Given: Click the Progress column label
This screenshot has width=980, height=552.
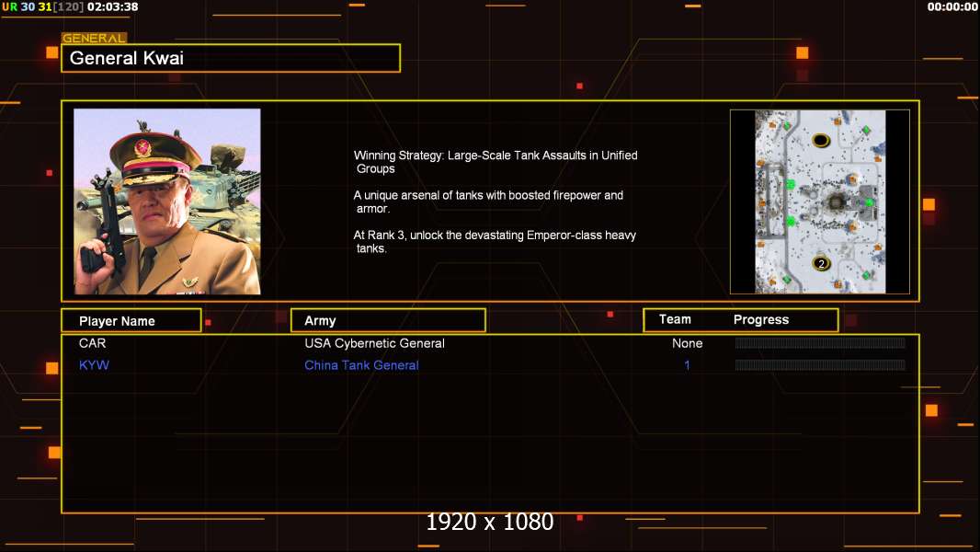Looking at the screenshot, I should click(760, 319).
